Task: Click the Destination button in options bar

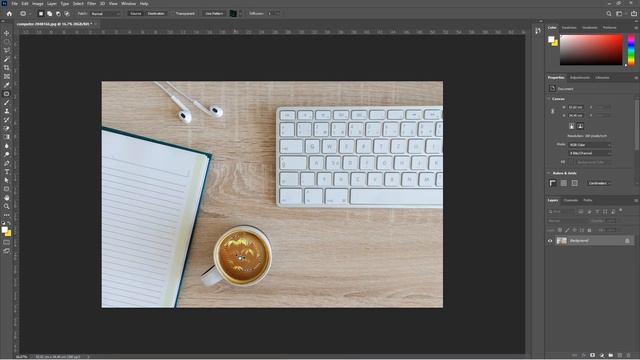Action: [156, 13]
